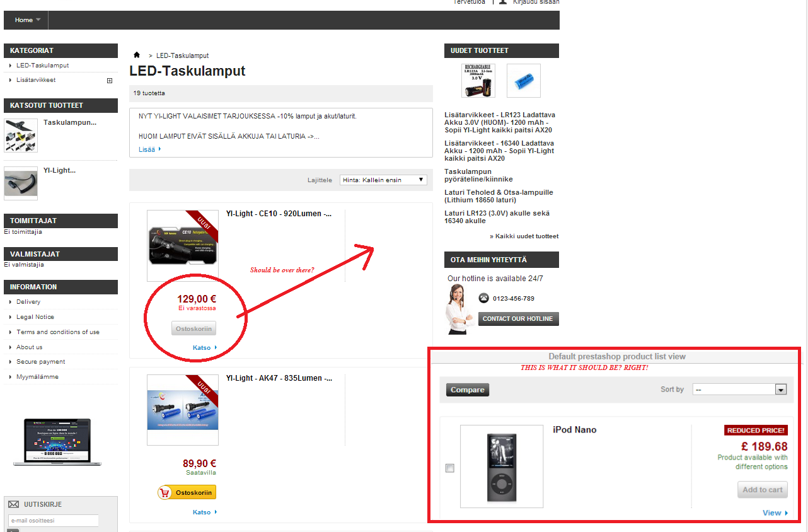Viewport: 808px width, 532px height.
Task: Open YI-Light - AK47 - 835Lumen title
Action: [279, 378]
